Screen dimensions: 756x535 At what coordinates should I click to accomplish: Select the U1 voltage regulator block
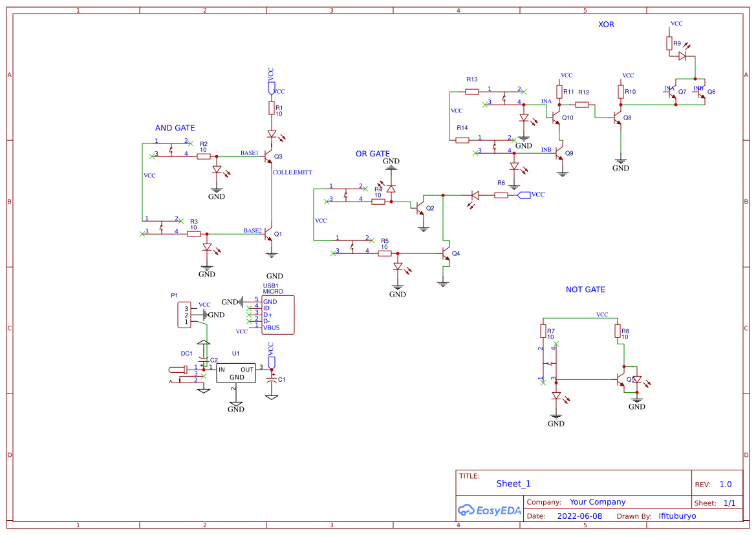(236, 373)
